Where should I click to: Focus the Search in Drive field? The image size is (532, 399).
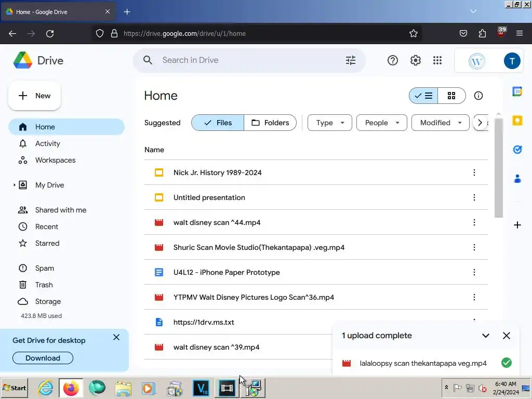point(249,60)
